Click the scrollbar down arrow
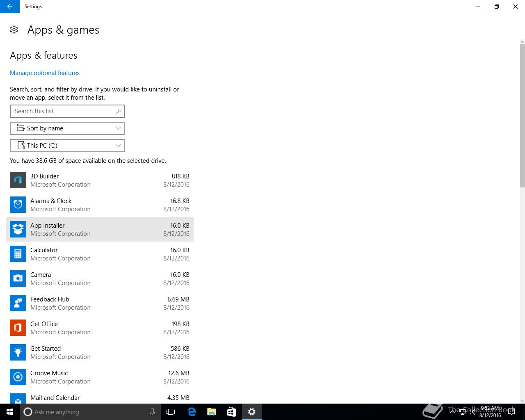This screenshot has height=420, width=525. 522,401
